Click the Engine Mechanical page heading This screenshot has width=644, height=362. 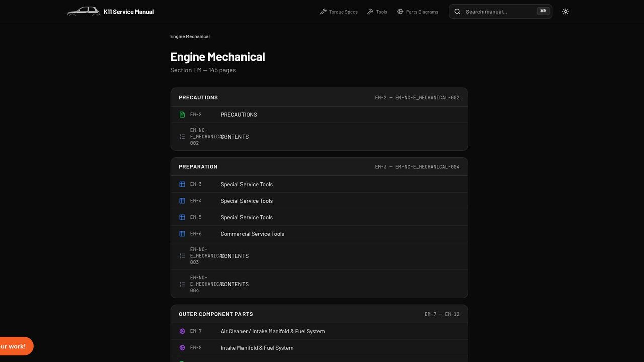(x=217, y=57)
